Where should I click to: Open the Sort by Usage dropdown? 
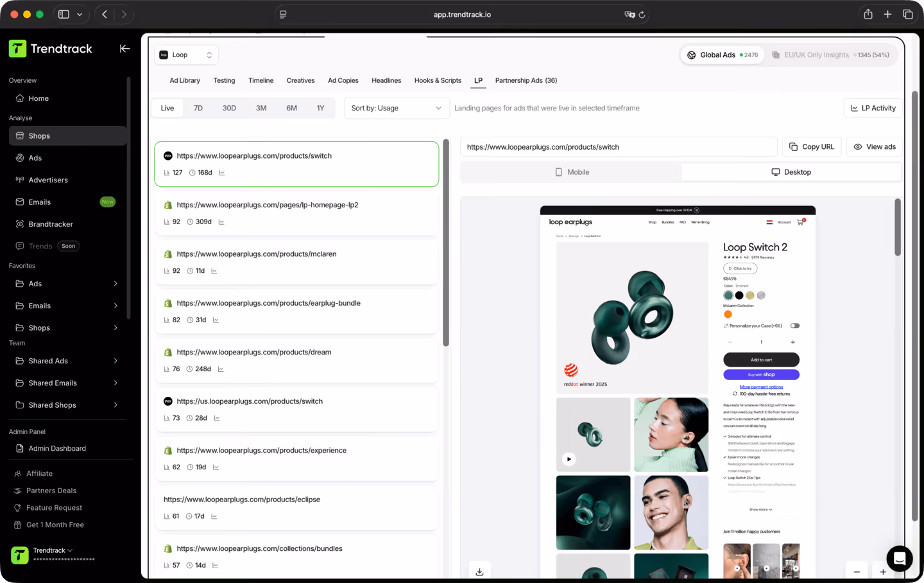click(x=396, y=108)
